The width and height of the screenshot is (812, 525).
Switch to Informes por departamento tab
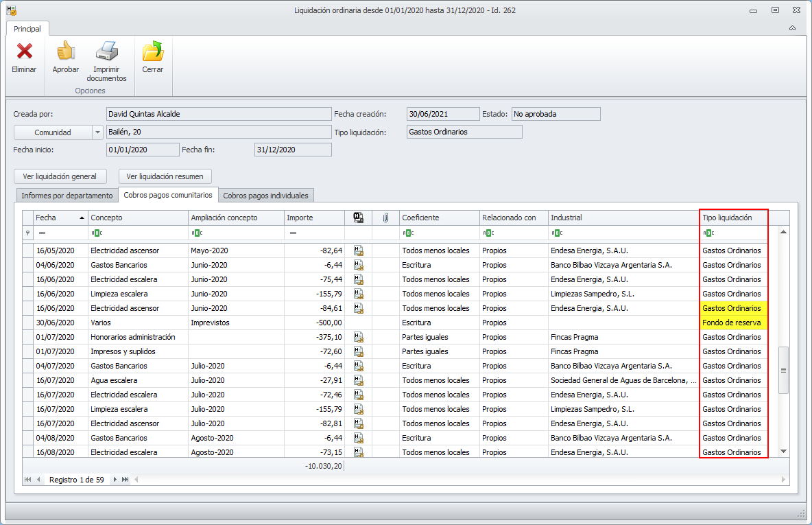(67, 196)
